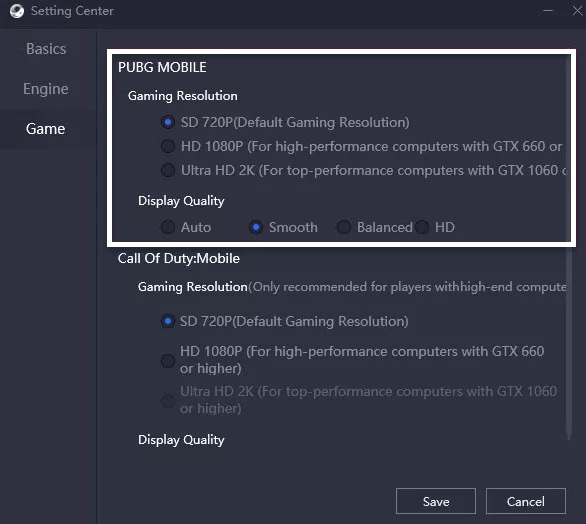
Task: Set PUBG display quality to Balanced
Action: point(344,227)
